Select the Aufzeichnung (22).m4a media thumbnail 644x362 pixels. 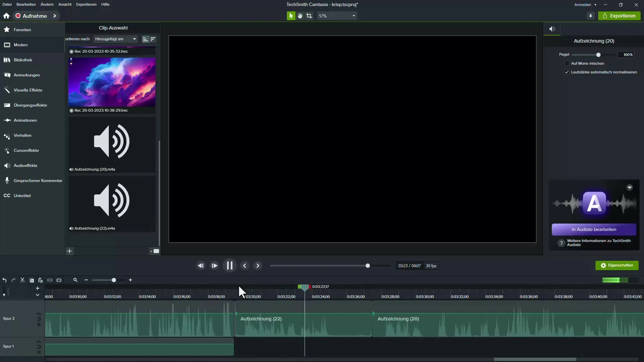(112, 201)
